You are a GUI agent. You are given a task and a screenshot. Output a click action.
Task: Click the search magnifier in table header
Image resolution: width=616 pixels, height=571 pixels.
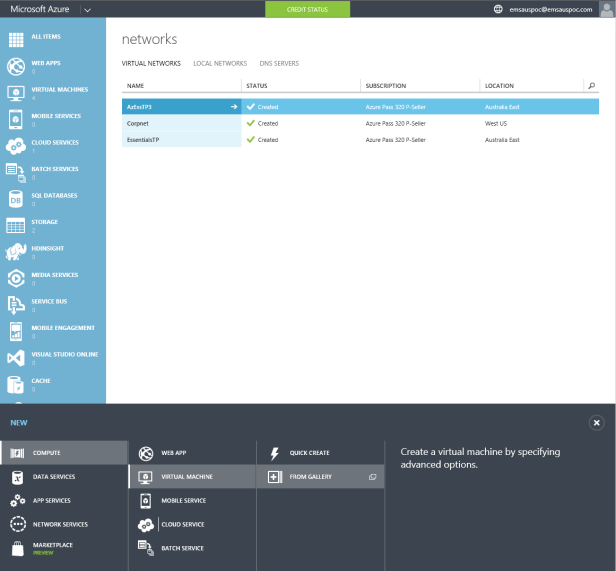point(591,86)
